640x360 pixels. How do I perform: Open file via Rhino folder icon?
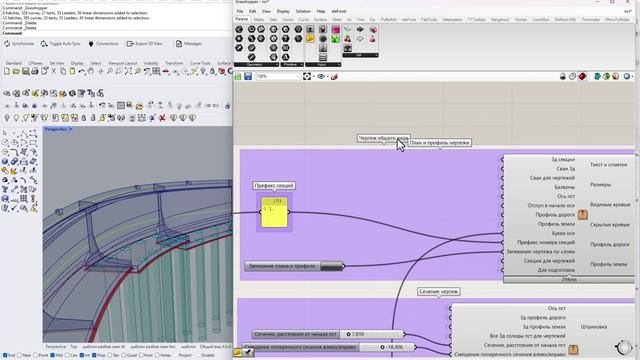16,71
